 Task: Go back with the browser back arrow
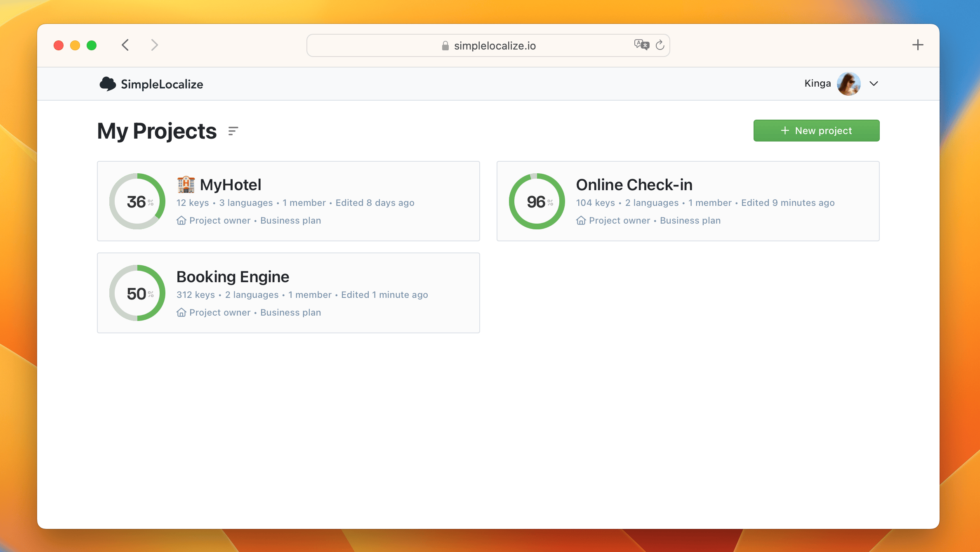(125, 45)
